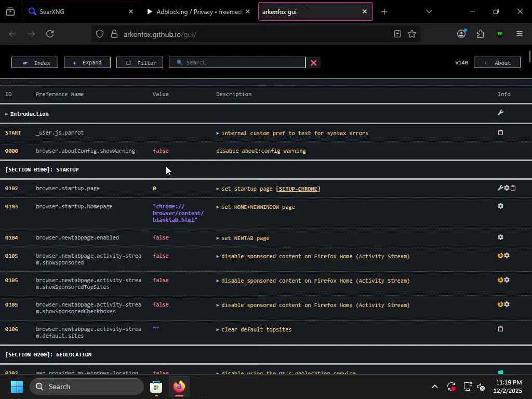The image size is (532, 399).
Task: Click the Firefox icon in the taskbar
Action: point(179,387)
